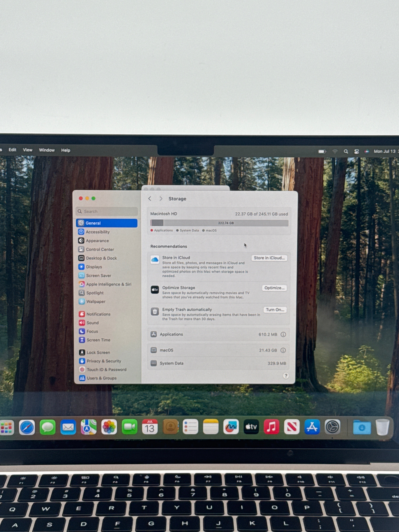
Task: Go back using the left chevron
Action: pyautogui.click(x=150, y=198)
